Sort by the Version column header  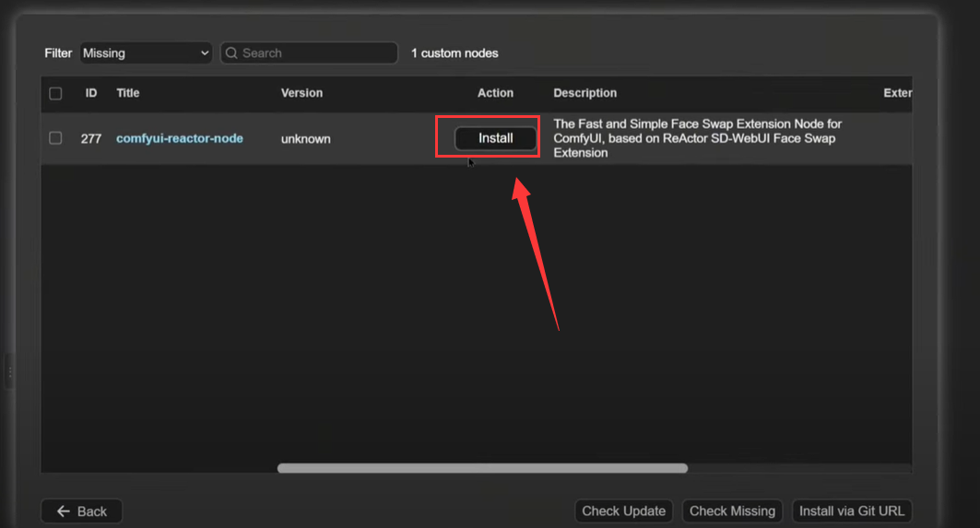click(301, 93)
